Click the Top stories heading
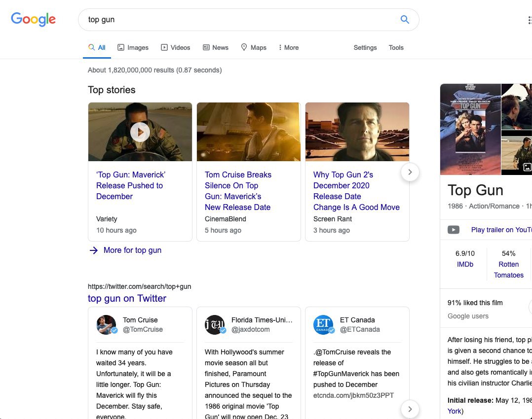Viewport: 532px width, 419px height. 112,90
